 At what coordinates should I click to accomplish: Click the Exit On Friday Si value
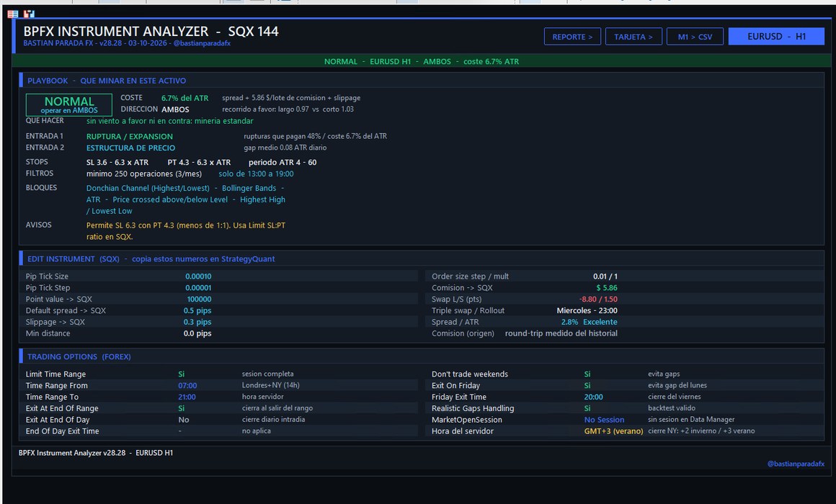click(587, 386)
